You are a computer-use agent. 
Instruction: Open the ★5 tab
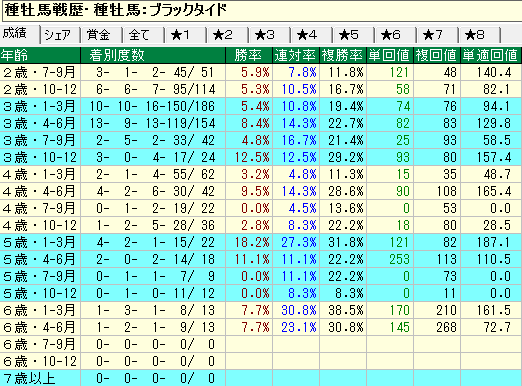pyautogui.click(x=354, y=35)
